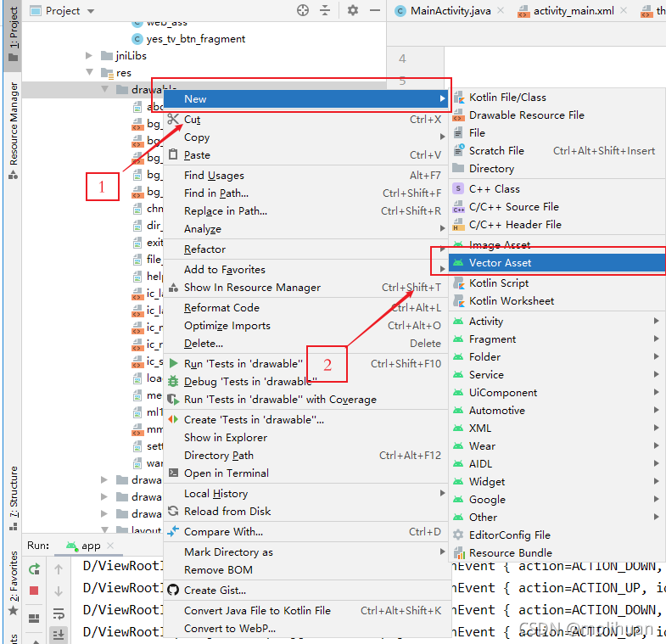The width and height of the screenshot is (666, 644).
Task: Click the Paste clipboard icon
Action: click(173, 154)
